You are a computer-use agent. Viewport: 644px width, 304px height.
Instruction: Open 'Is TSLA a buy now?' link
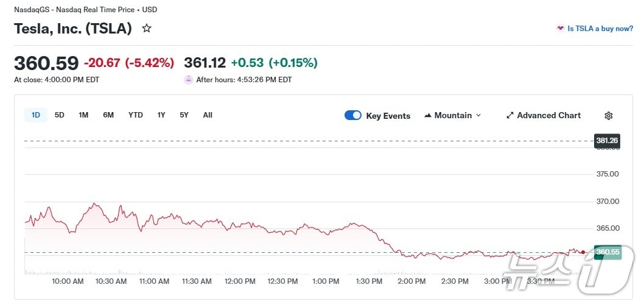pyautogui.click(x=600, y=29)
